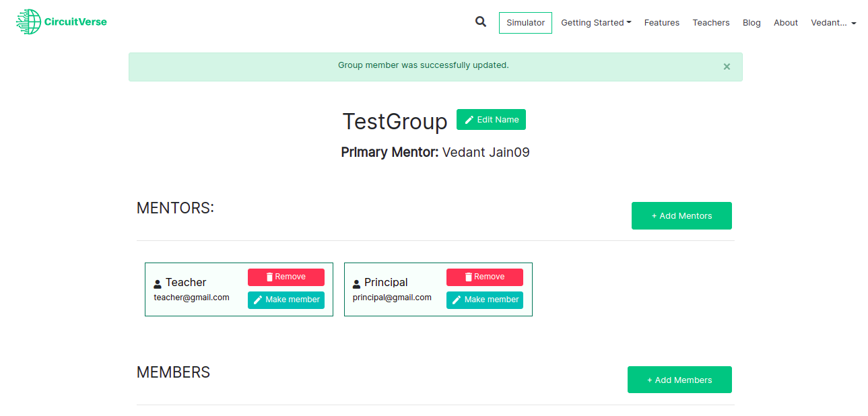
Task: Click the CircuitVerse globe logo
Action: (x=28, y=22)
